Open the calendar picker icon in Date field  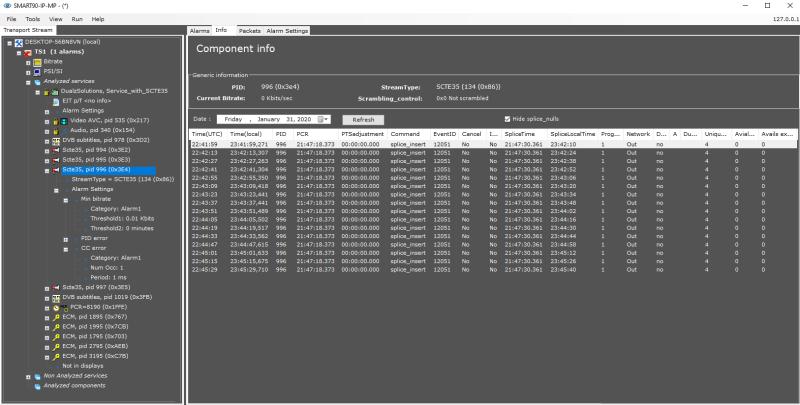[x=322, y=119]
